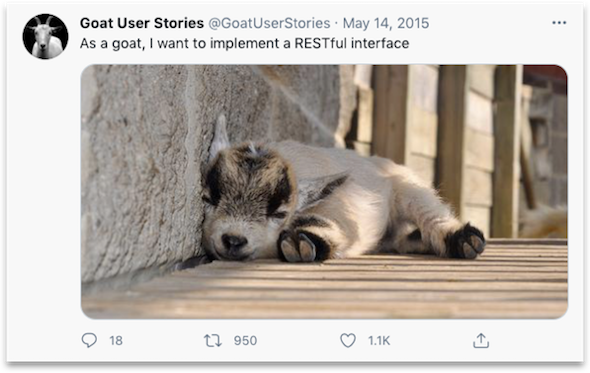
Task: Click the likes count 1.1K
Action: point(379,341)
